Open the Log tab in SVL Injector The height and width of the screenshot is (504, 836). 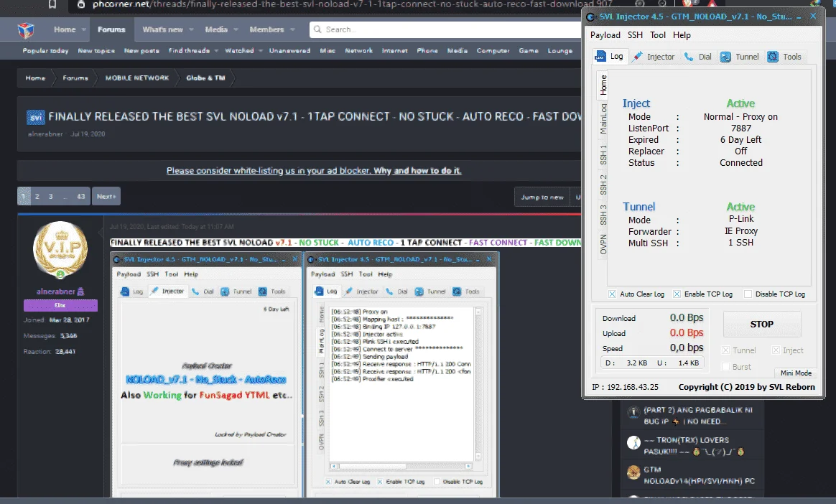[609, 57]
